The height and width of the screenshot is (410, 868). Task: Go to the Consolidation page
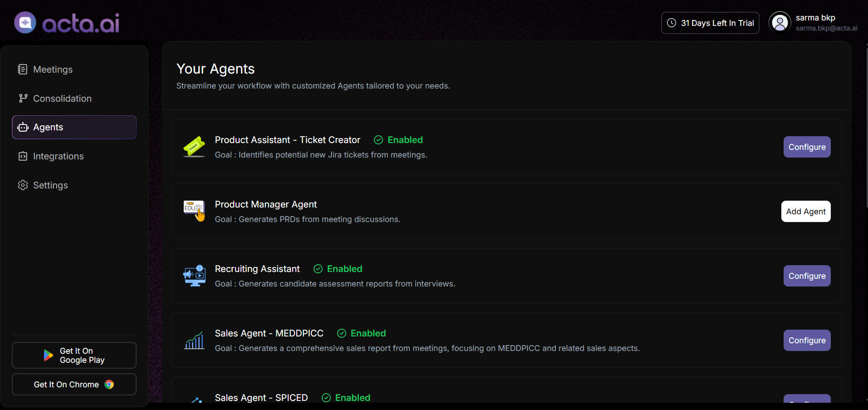[x=62, y=99]
